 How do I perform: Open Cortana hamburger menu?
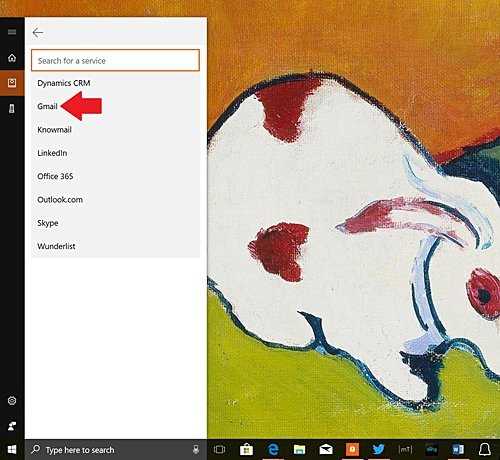tap(12, 32)
